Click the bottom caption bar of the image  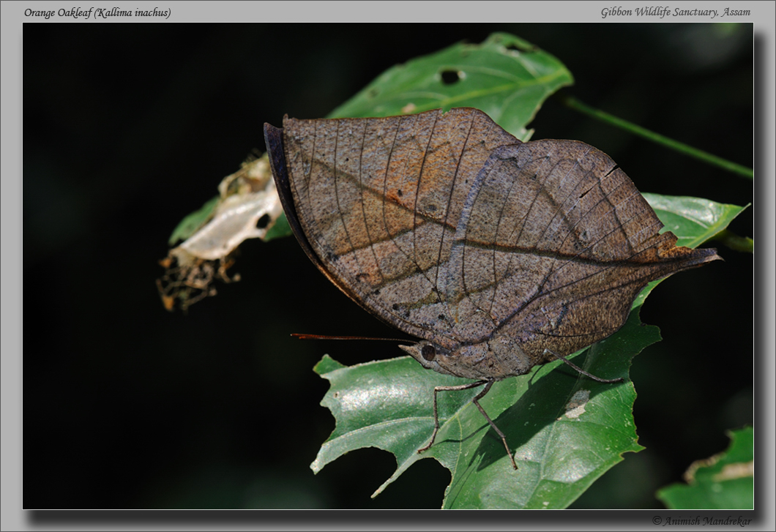[388, 520]
